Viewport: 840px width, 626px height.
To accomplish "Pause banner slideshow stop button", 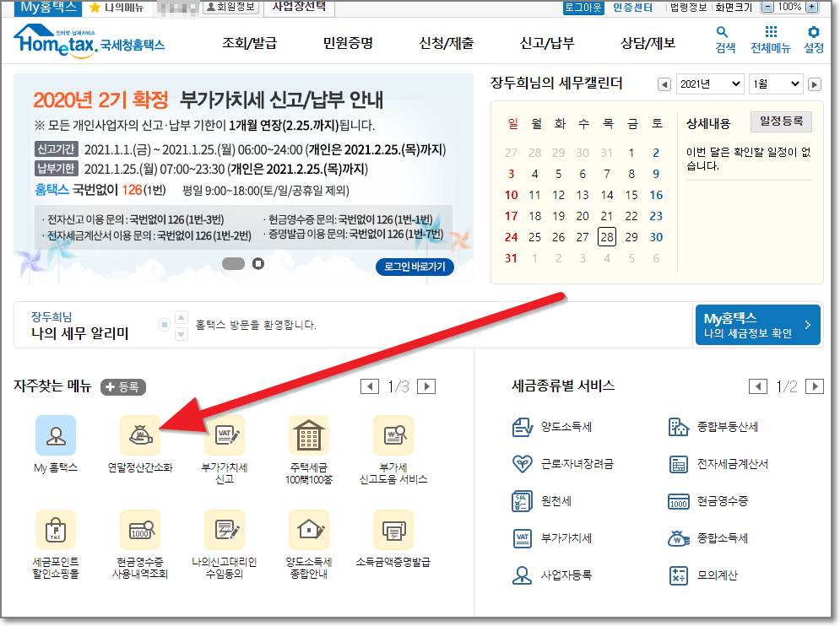I will click(x=258, y=263).
